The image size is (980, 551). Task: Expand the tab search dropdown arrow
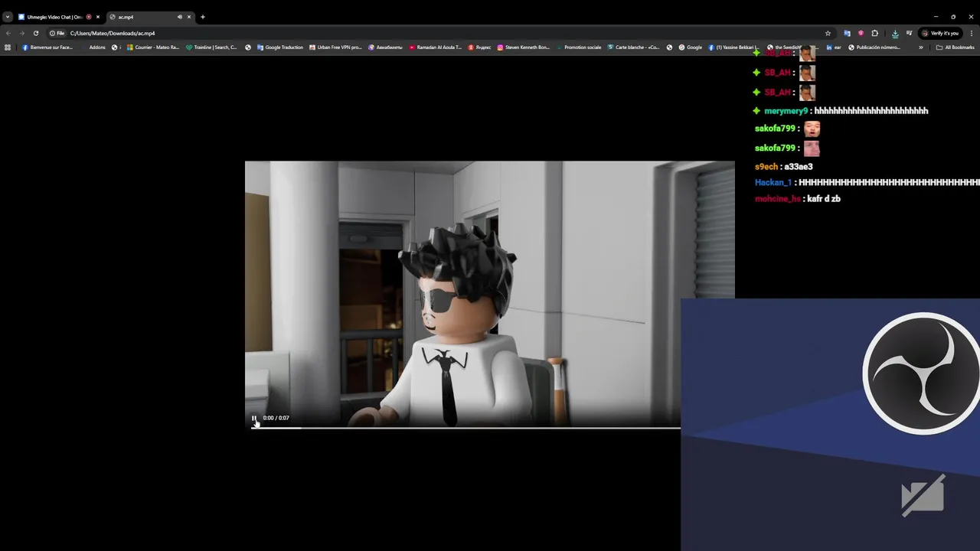7,17
